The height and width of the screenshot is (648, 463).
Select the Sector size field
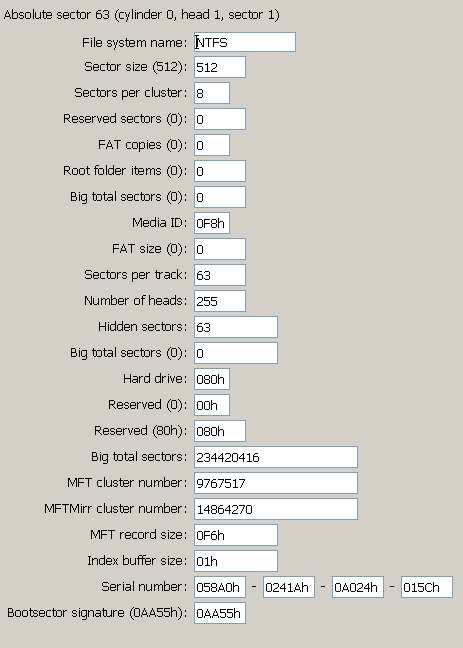(220, 67)
